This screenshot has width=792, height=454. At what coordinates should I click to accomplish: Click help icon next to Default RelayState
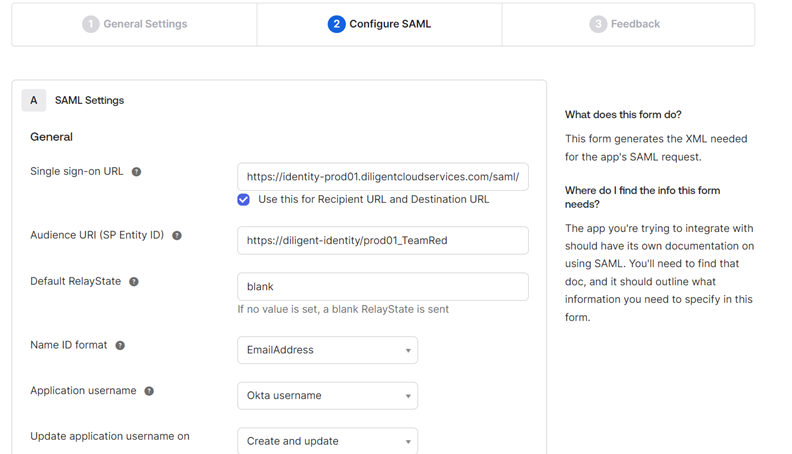coord(134,282)
